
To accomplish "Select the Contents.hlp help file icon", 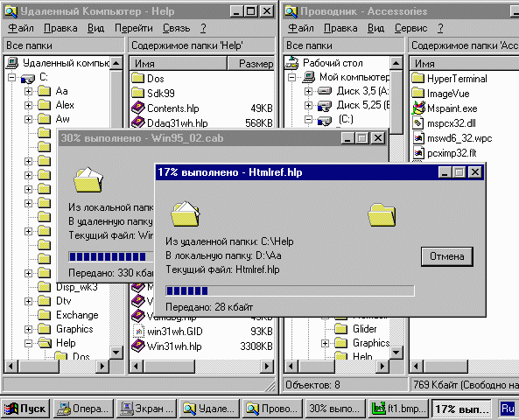I will 137,108.
